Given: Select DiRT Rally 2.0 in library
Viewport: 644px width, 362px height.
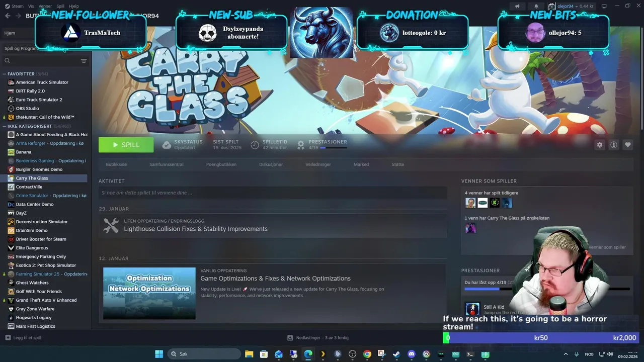Looking at the screenshot, I should click(x=30, y=91).
